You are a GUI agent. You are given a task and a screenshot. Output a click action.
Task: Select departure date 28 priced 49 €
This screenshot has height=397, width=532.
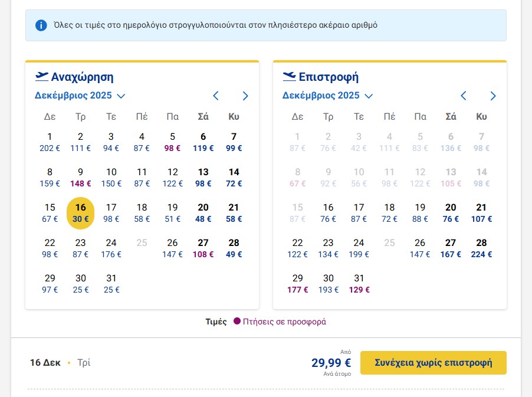click(x=234, y=248)
